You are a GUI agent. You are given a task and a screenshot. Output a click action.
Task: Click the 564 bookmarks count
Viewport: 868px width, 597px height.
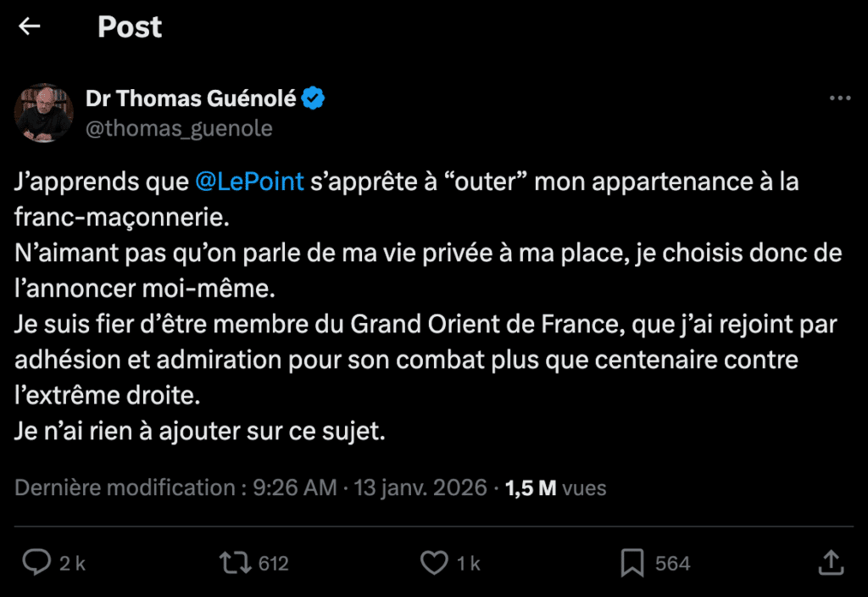tap(673, 563)
